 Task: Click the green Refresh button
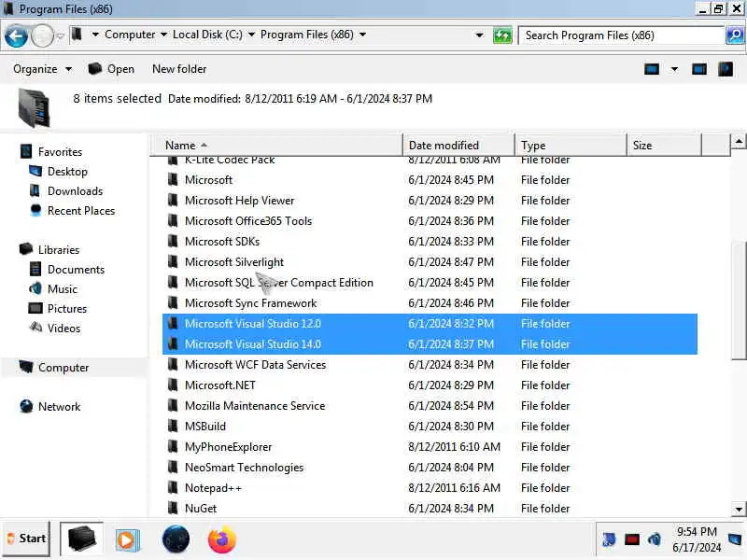(x=502, y=35)
